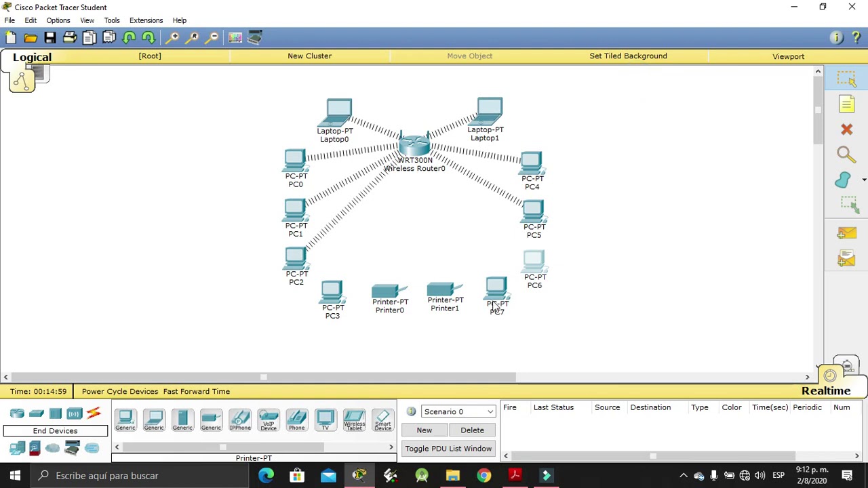The height and width of the screenshot is (488, 868).
Task: Open the View menu
Action: 87,20
